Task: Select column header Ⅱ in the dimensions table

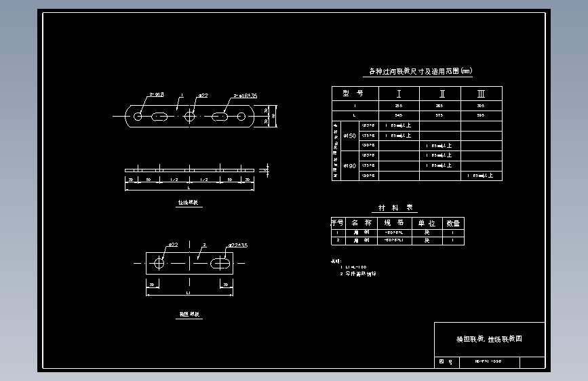Action: click(442, 94)
